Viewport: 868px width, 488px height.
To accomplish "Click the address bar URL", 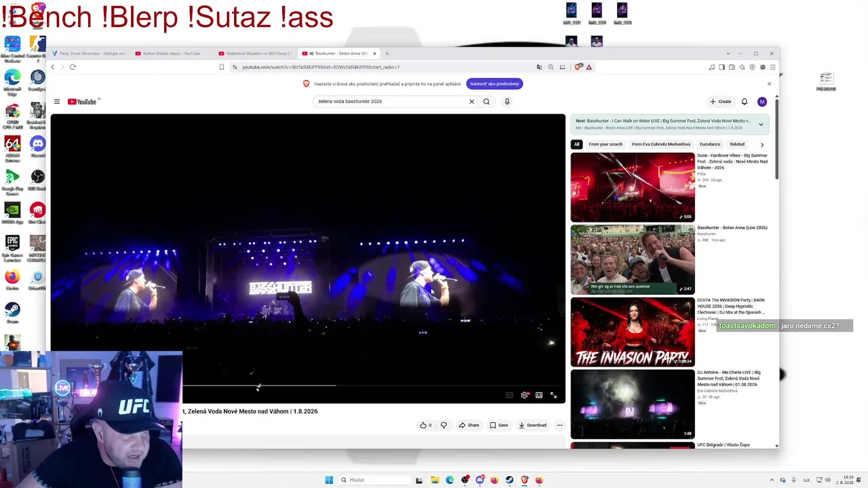I will [x=321, y=67].
